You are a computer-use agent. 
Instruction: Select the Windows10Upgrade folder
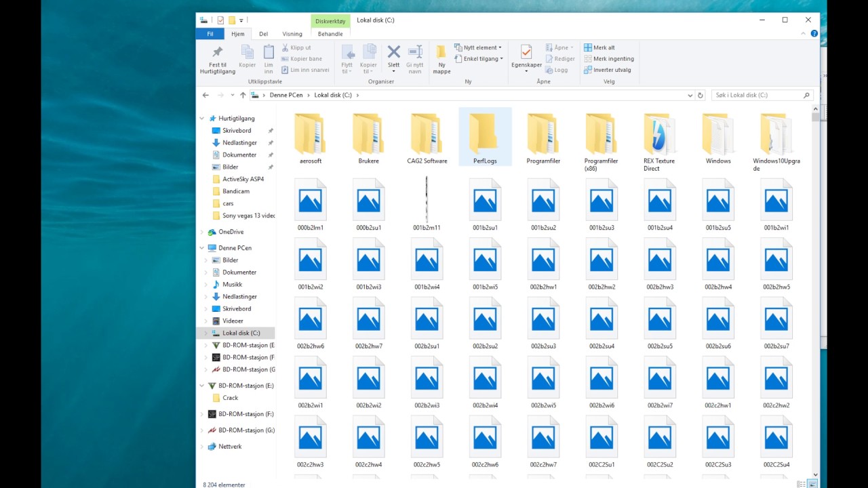pyautogui.click(x=776, y=142)
